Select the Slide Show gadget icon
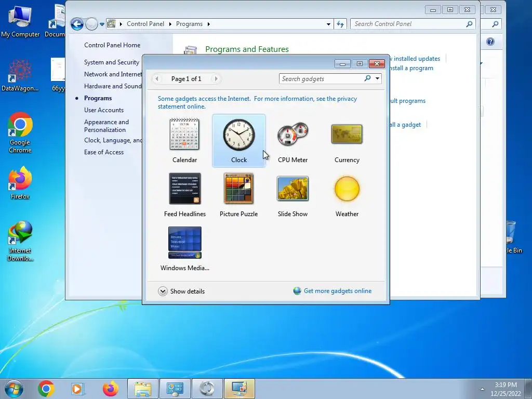This screenshot has width=532, height=399. pyautogui.click(x=292, y=189)
